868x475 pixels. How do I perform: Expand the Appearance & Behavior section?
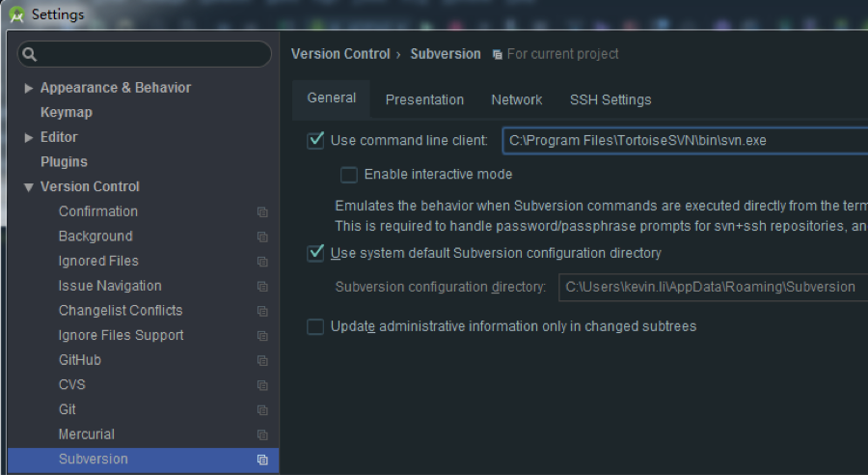[29, 88]
